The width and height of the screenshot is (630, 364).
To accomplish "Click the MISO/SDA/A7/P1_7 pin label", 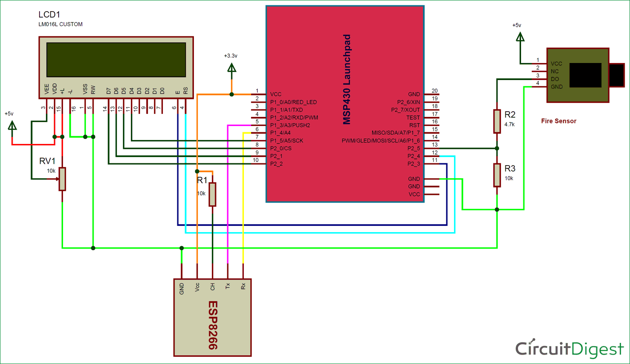I will point(396,133).
